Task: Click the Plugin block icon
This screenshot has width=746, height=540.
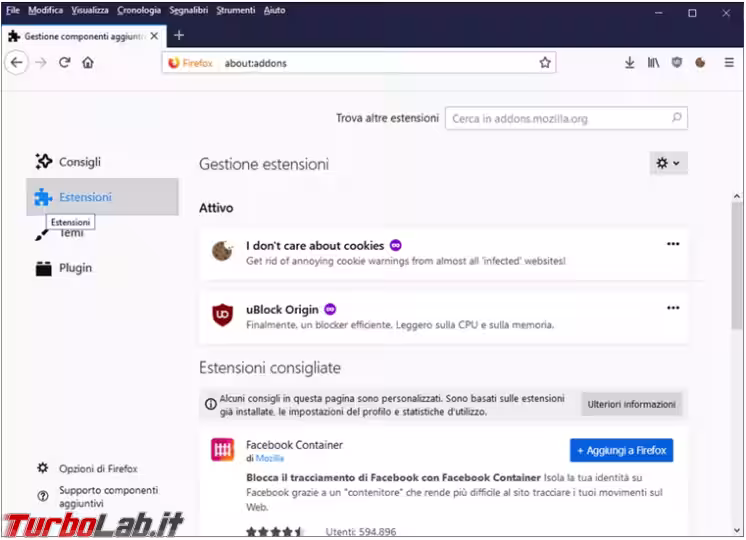Action: [43, 268]
